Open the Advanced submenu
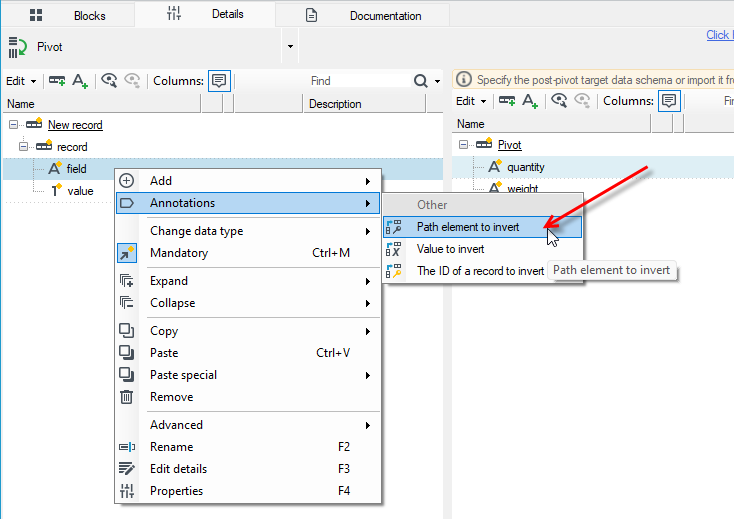The image size is (734, 519). coord(248,425)
